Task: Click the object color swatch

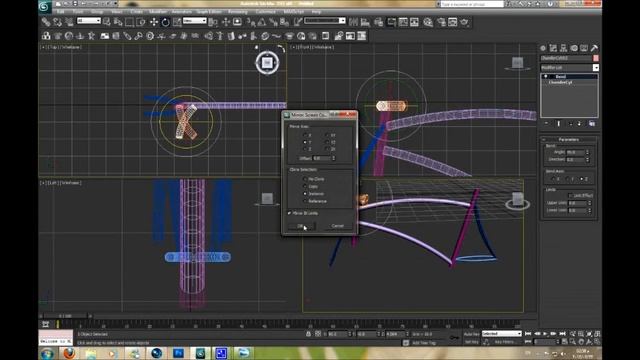Action: (596, 58)
